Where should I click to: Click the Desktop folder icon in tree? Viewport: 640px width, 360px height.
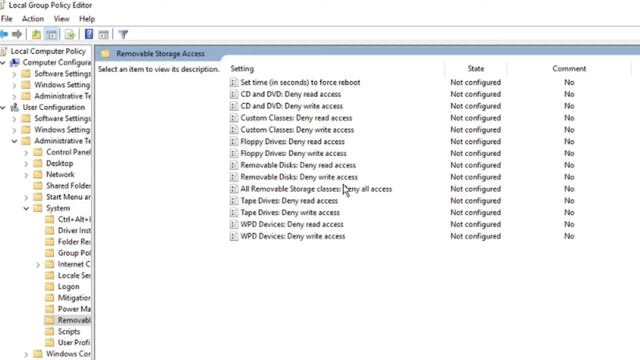38,163
